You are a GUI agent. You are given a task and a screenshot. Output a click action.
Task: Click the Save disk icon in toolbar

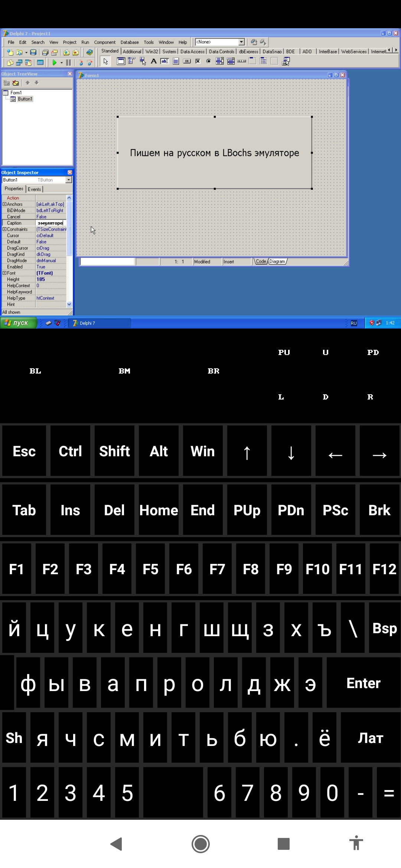(x=33, y=53)
